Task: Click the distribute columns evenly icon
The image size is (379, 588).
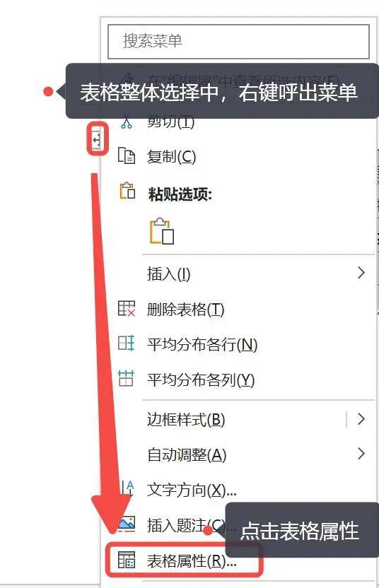Action: 126,378
